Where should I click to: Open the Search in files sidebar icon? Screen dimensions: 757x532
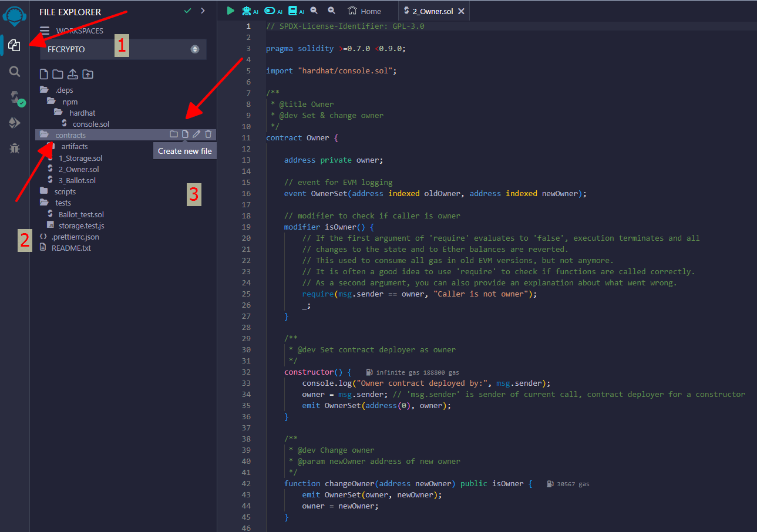tap(15, 72)
